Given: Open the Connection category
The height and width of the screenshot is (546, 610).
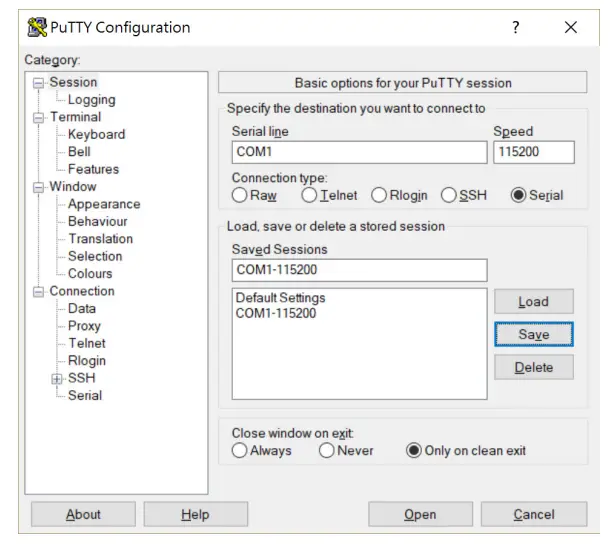Looking at the screenshot, I should (82, 291).
